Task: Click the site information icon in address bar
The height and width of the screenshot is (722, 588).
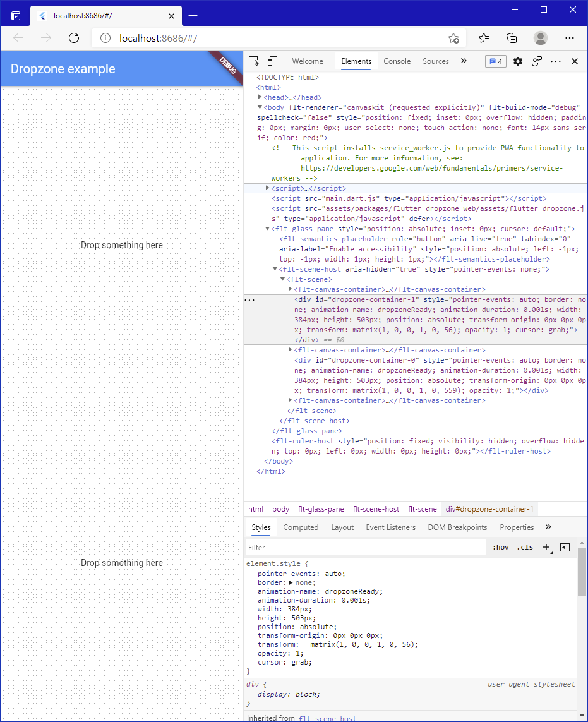Action: point(104,38)
